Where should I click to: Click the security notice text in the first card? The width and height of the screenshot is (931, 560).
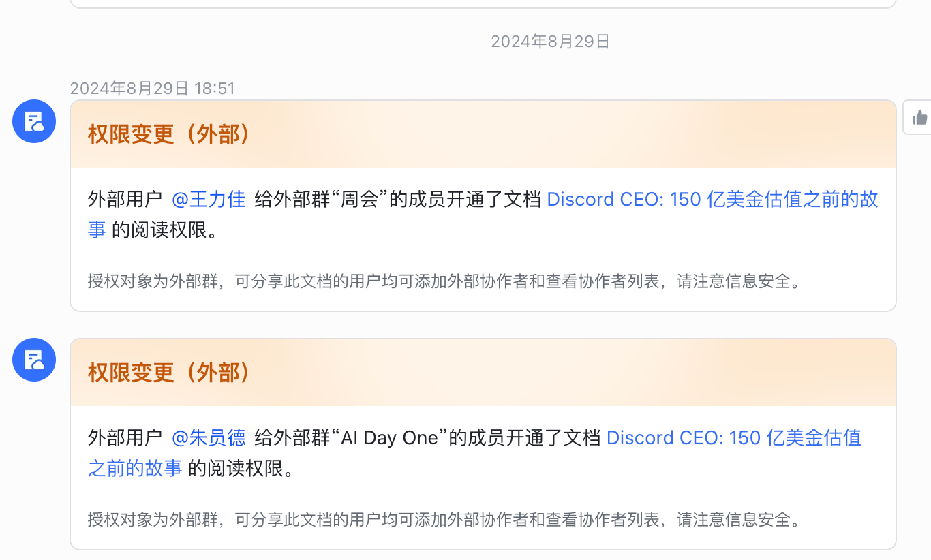[x=444, y=281]
